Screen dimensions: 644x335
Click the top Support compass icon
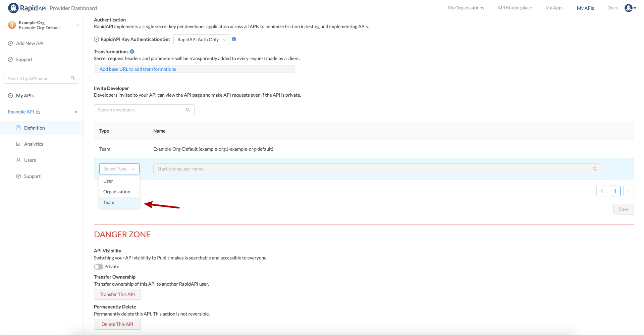(10, 59)
